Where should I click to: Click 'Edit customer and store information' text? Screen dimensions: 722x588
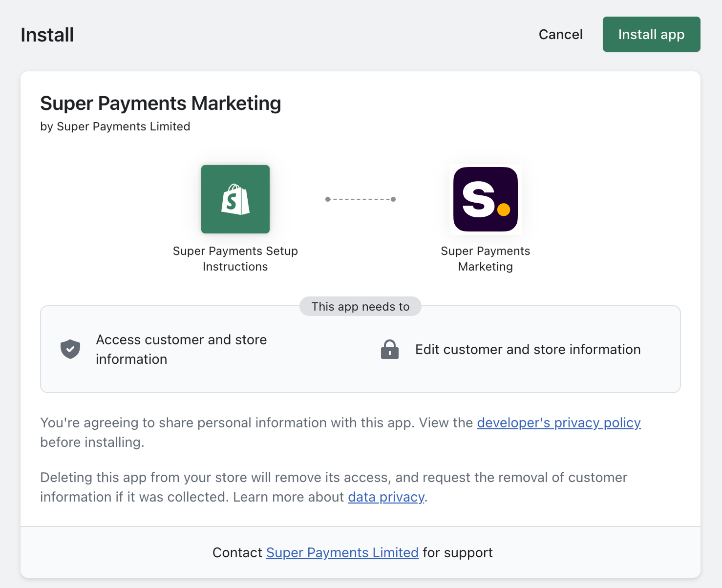coord(528,350)
